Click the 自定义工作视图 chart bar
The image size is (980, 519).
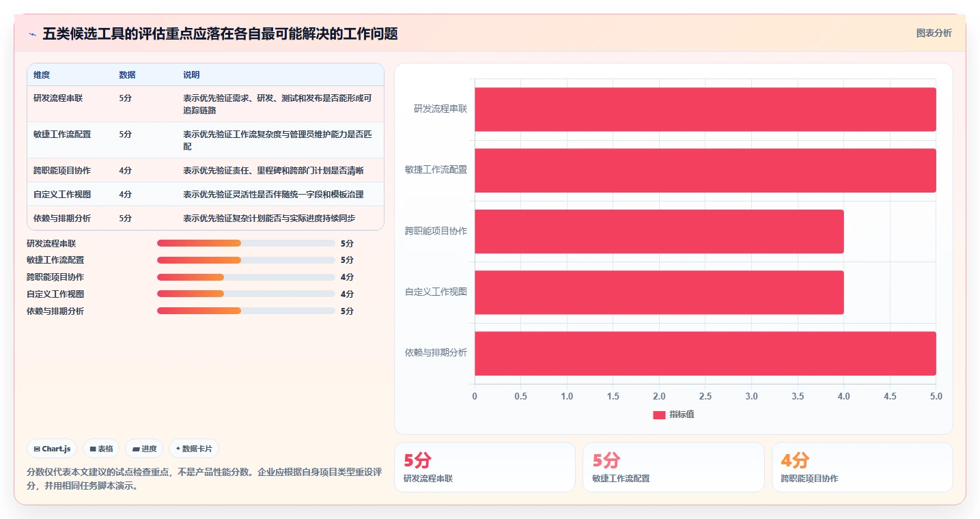[659, 292]
